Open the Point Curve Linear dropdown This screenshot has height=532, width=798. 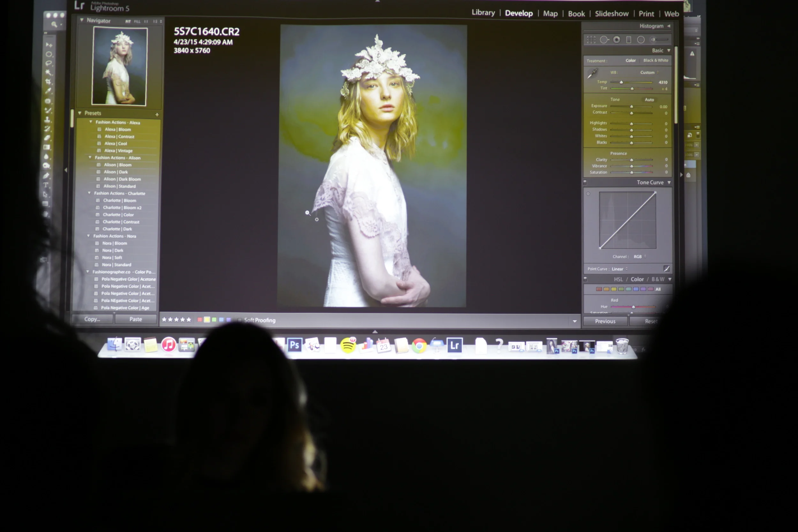point(620,269)
